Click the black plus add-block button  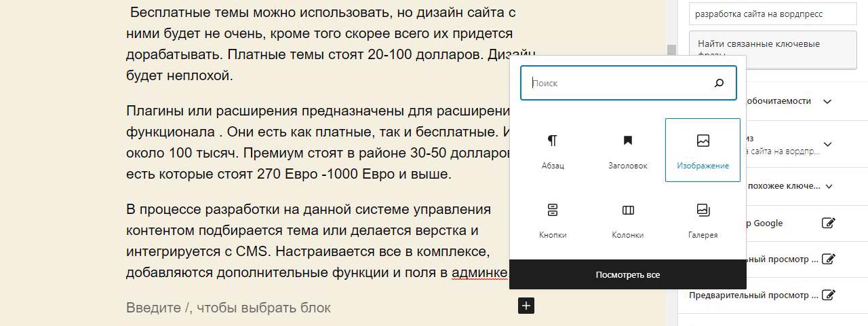[526, 306]
